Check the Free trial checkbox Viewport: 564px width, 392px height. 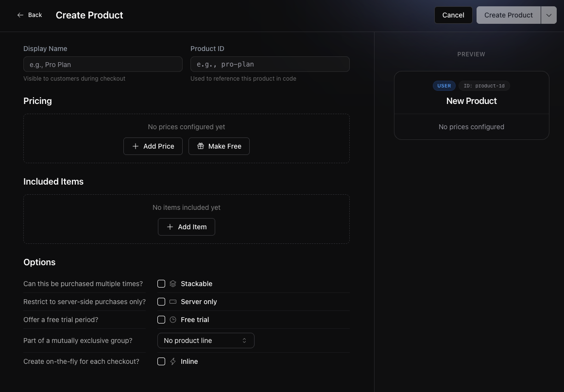(161, 320)
